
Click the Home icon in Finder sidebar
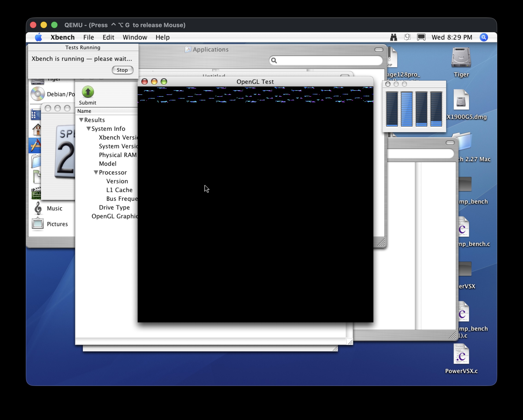37,129
